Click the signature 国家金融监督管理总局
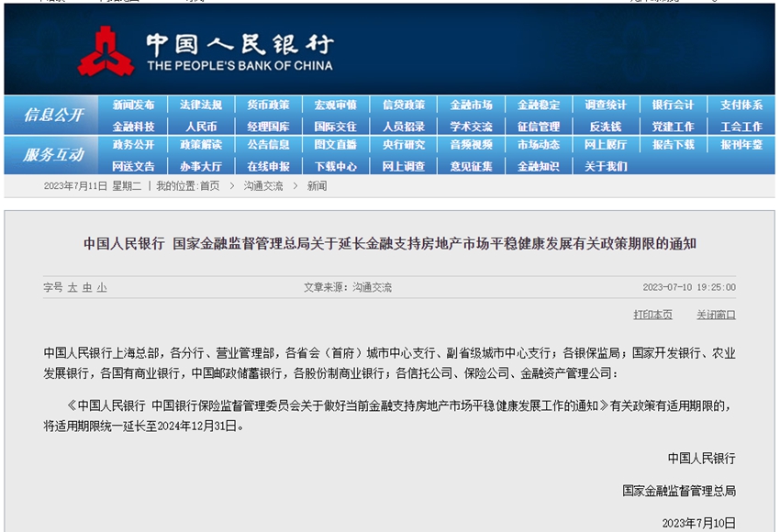 click(x=679, y=491)
